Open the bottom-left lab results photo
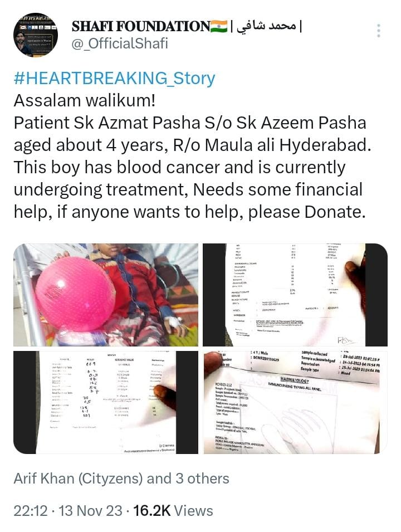The image size is (401, 532). click(x=106, y=402)
